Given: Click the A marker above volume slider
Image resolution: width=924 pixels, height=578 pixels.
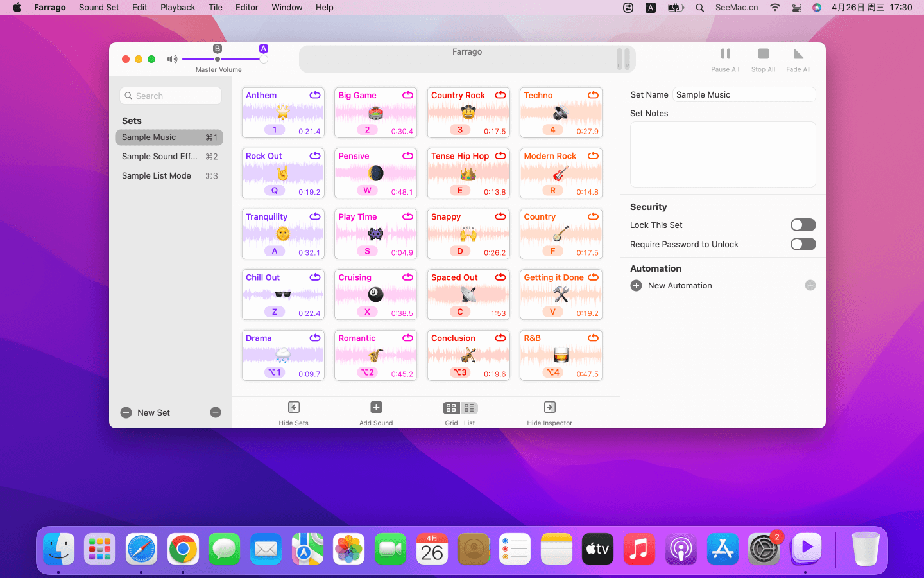Looking at the screenshot, I should [x=263, y=49].
